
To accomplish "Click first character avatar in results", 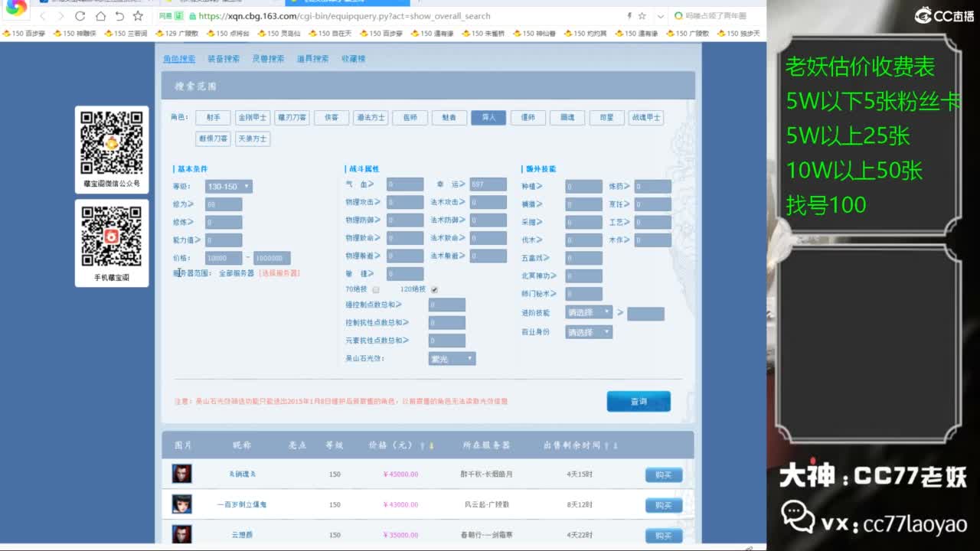I will click(181, 474).
